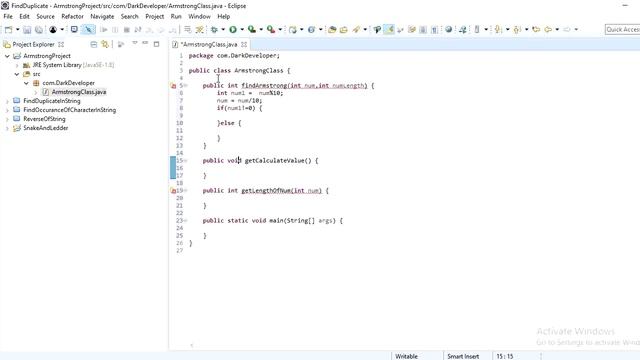Click the Previous Annotation arrow icon
640x360 pixels.
tap(517, 29)
